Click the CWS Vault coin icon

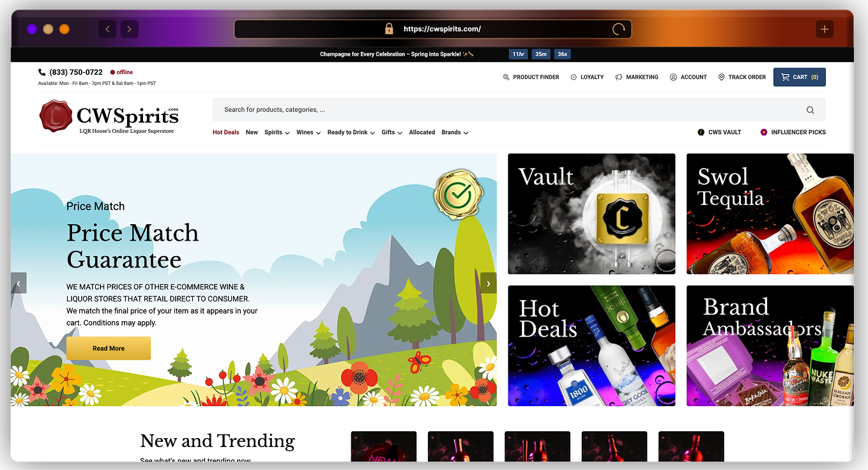(701, 132)
